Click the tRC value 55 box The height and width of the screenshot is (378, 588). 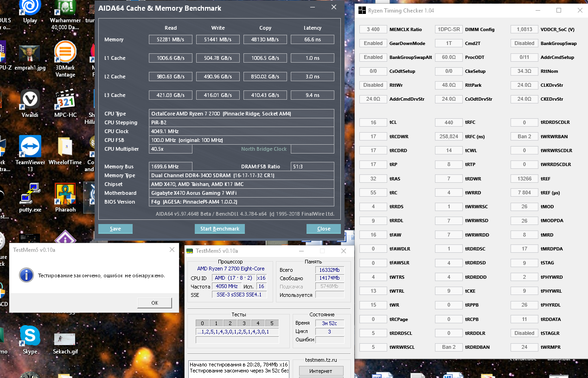pos(373,192)
